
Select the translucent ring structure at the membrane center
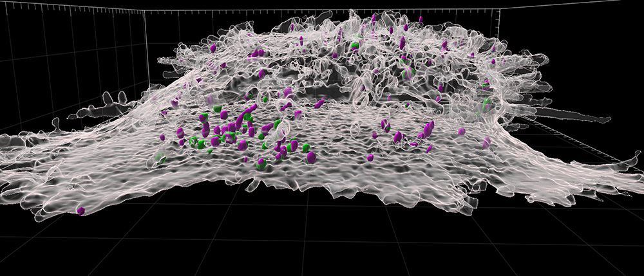355,131
